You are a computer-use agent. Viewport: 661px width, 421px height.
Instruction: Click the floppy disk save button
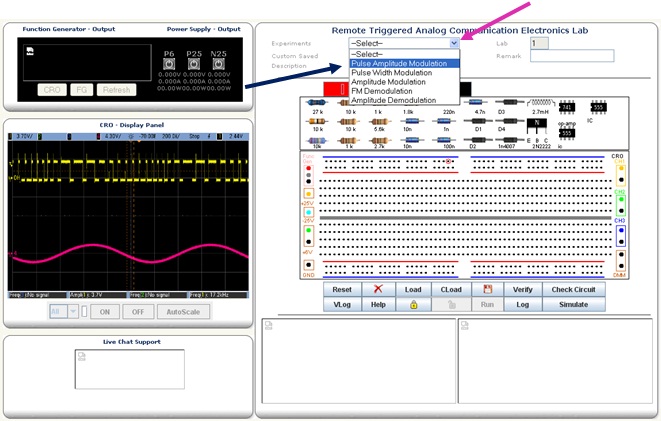(488, 289)
